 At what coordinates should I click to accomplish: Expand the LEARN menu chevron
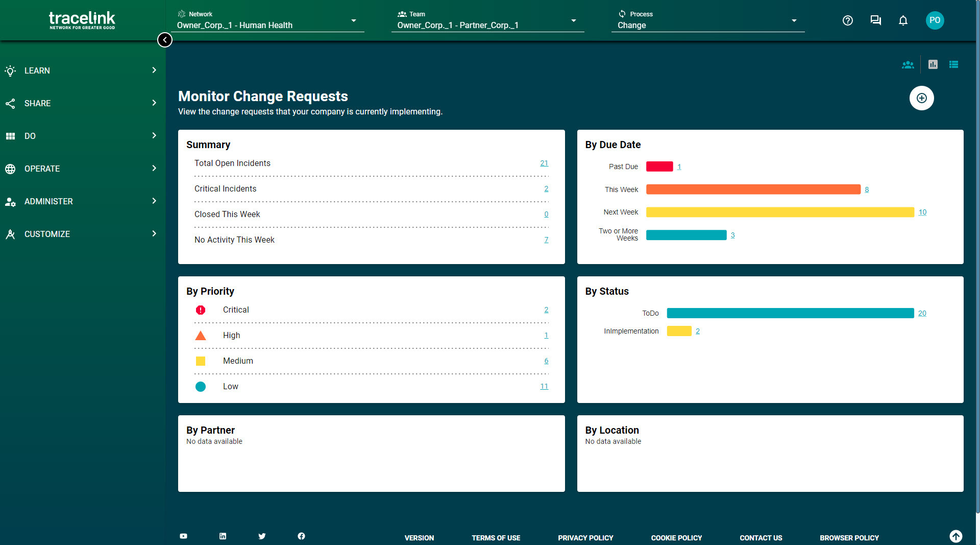154,70
